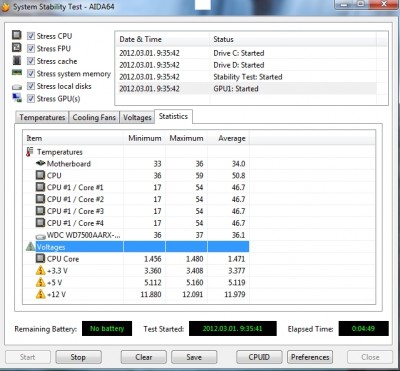The width and height of the screenshot is (400, 371).
Task: Click the Save button
Action: (x=194, y=357)
